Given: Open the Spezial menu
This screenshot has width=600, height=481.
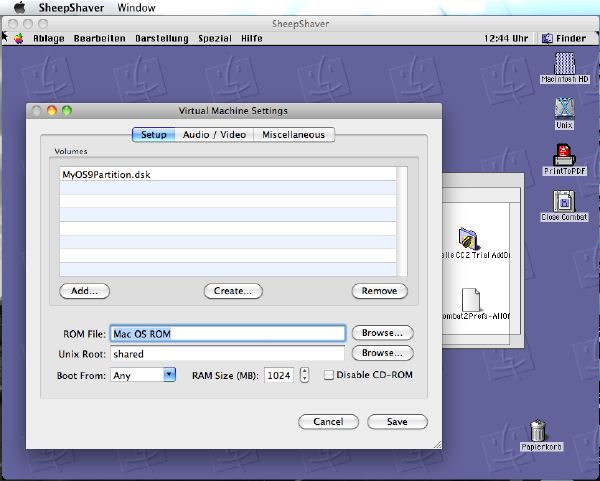Looking at the screenshot, I should pyautogui.click(x=215, y=38).
